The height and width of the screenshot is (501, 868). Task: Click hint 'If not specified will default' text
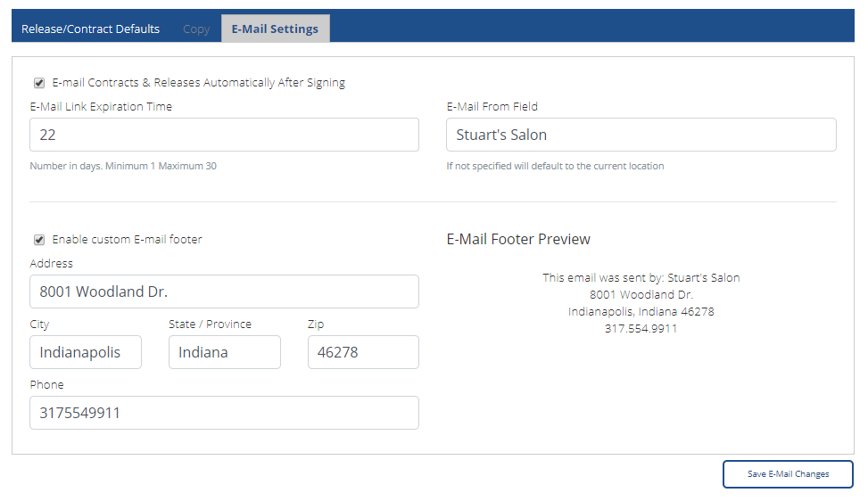pos(555,166)
